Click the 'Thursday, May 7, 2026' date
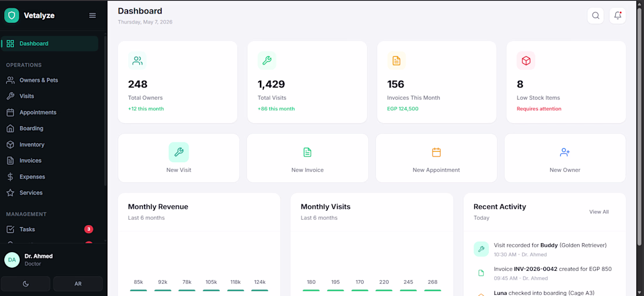644x296 pixels. pos(145,22)
